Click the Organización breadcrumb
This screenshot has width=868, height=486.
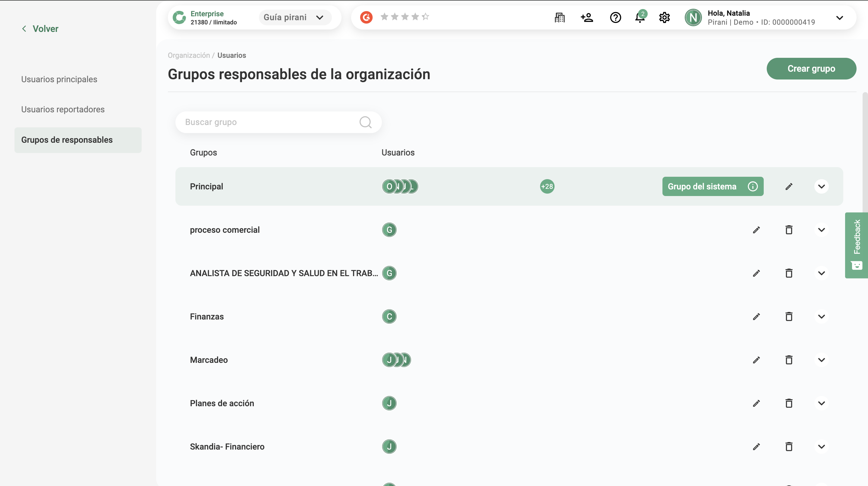point(189,55)
